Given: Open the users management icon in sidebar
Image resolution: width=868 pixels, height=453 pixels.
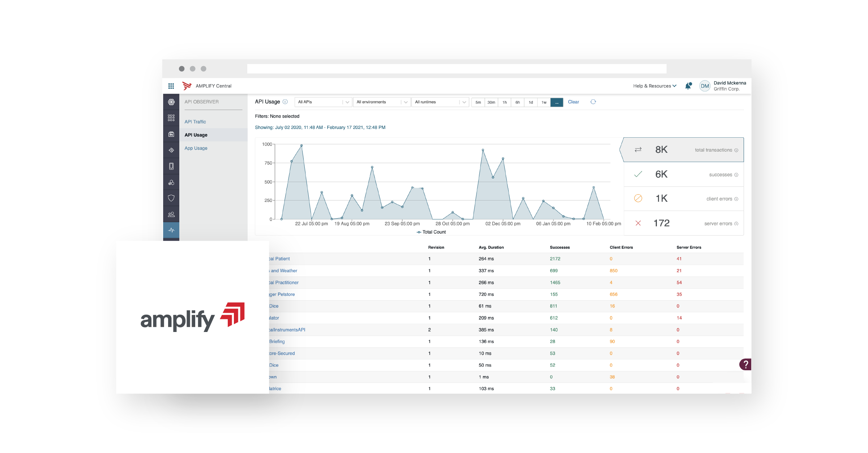Looking at the screenshot, I should pos(171,214).
